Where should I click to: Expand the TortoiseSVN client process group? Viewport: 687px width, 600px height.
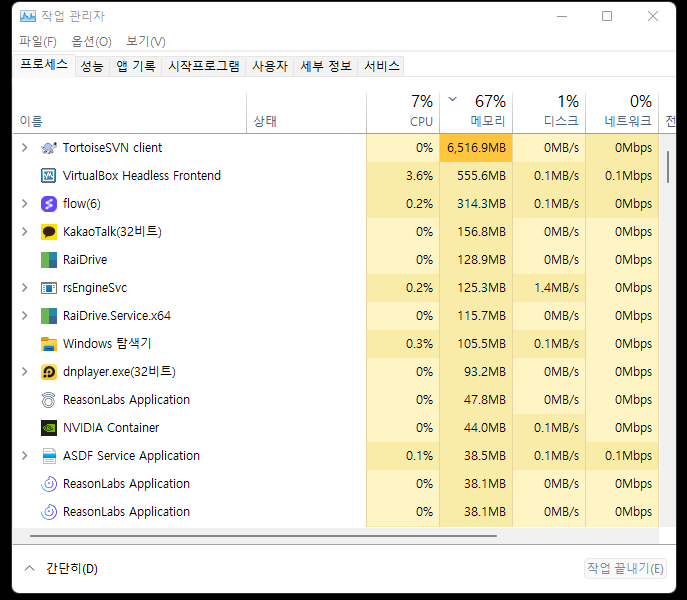coord(25,148)
